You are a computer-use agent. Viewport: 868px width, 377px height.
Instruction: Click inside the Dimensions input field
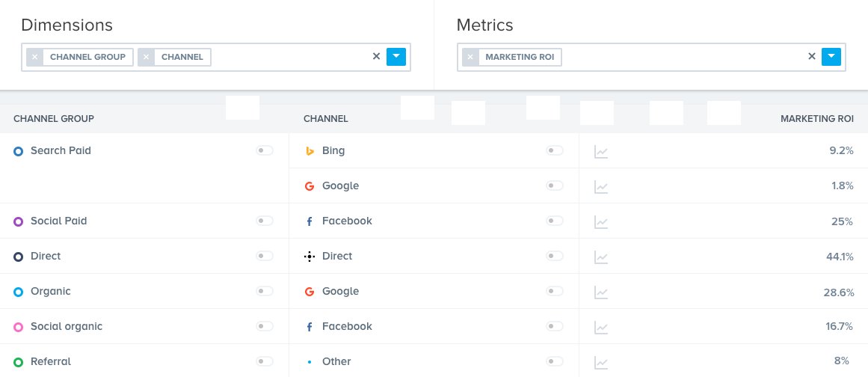pos(216,57)
